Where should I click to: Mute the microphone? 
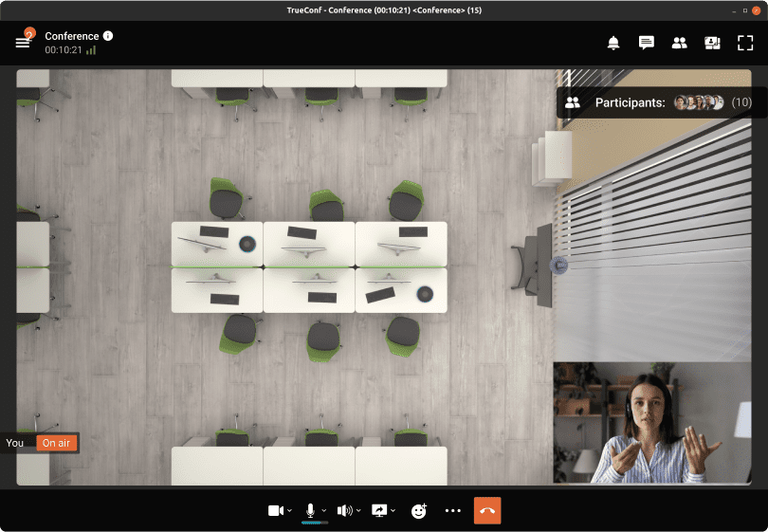coord(310,510)
